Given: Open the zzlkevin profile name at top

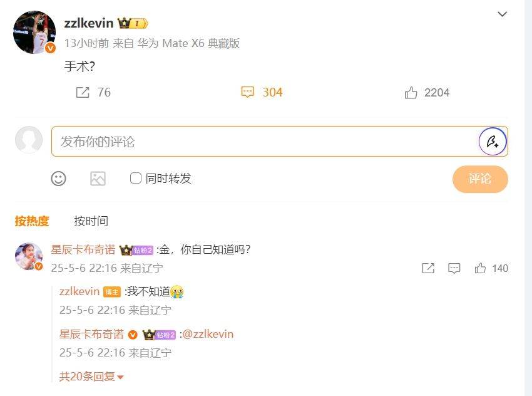Looking at the screenshot, I should point(88,23).
